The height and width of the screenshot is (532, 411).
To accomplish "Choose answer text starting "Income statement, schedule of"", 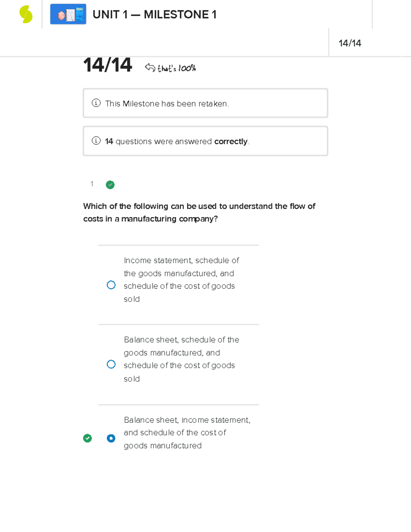I will tap(181, 280).
